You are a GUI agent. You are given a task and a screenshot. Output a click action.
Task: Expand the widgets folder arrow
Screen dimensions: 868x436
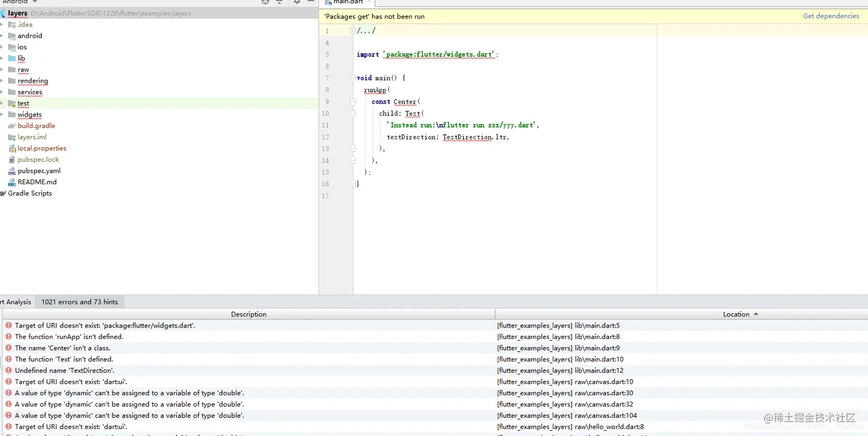2,115
